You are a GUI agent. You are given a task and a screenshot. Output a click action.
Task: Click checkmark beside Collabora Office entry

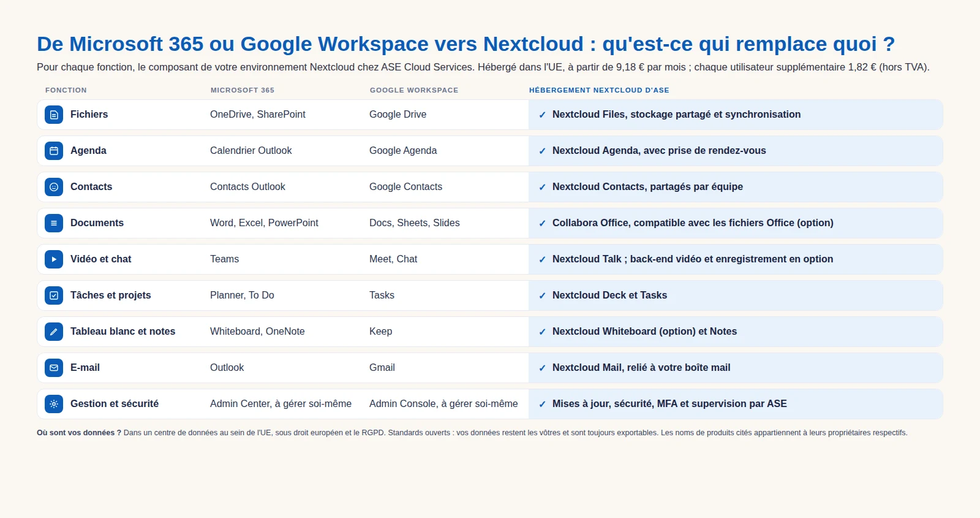pyautogui.click(x=542, y=223)
